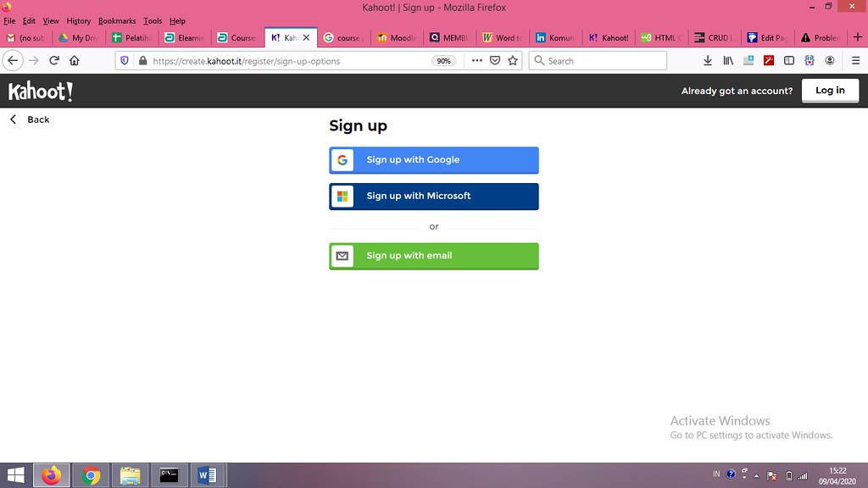This screenshot has height=488, width=868.
Task: Reload the current page
Action: 54,61
